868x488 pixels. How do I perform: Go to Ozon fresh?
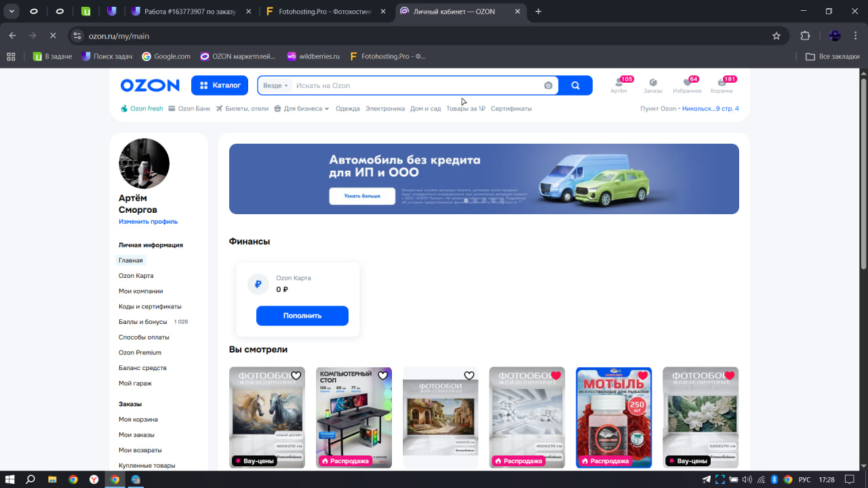[142, 108]
